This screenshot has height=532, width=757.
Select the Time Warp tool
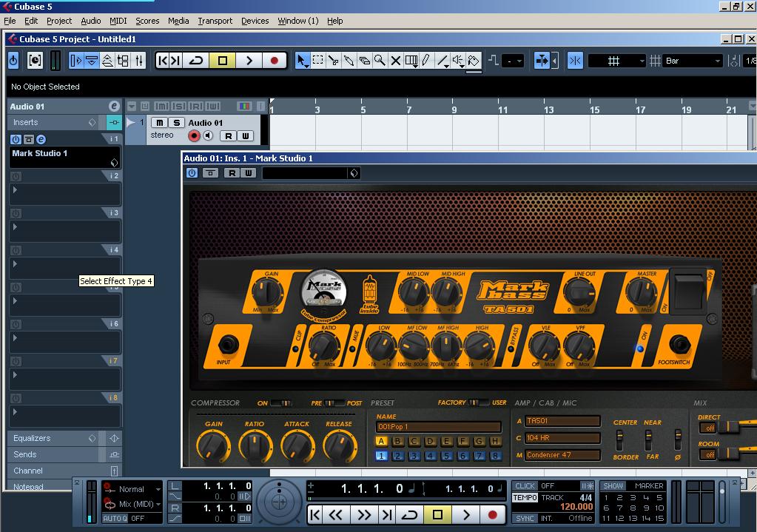(411, 61)
